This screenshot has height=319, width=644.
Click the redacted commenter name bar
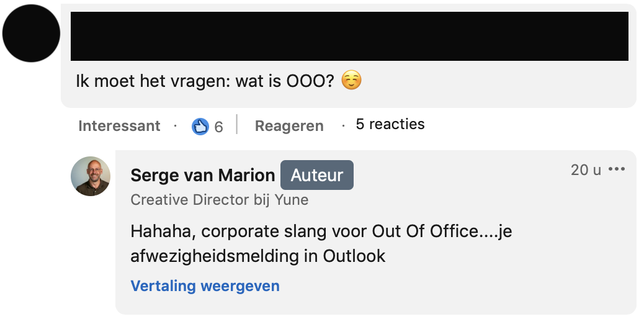click(349, 36)
